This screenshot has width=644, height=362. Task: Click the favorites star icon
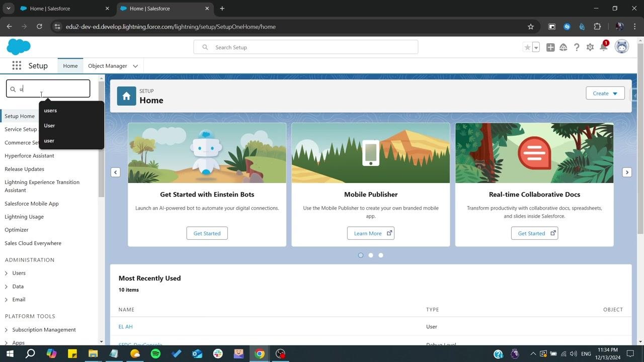point(527,47)
